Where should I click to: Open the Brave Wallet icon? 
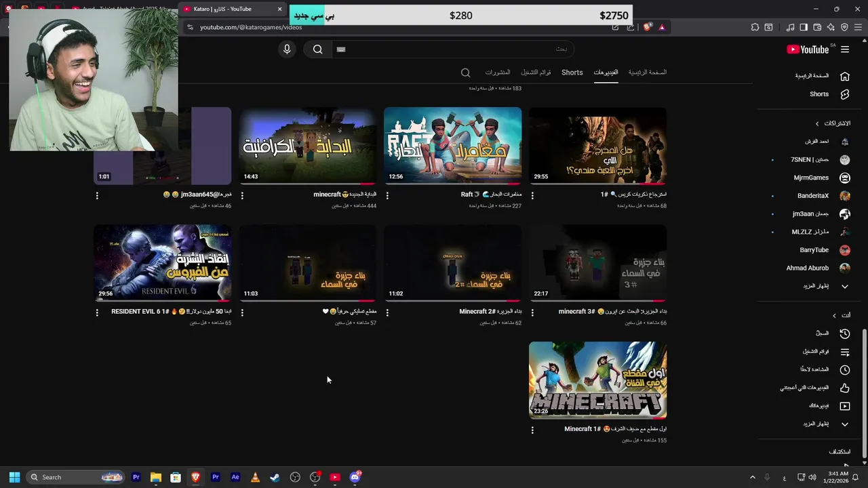click(817, 27)
